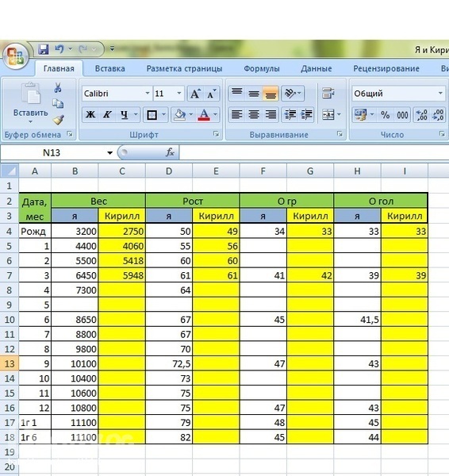Click the N13 name box field
This screenshot has width=449, height=476.
pos(52,152)
